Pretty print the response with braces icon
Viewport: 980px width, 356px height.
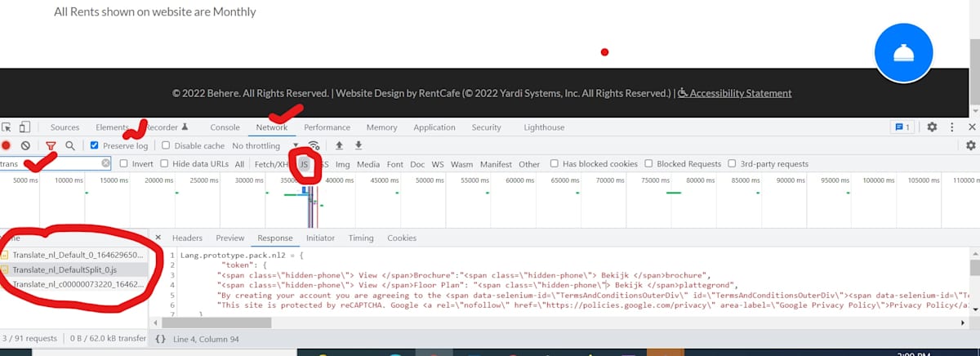tap(160, 338)
